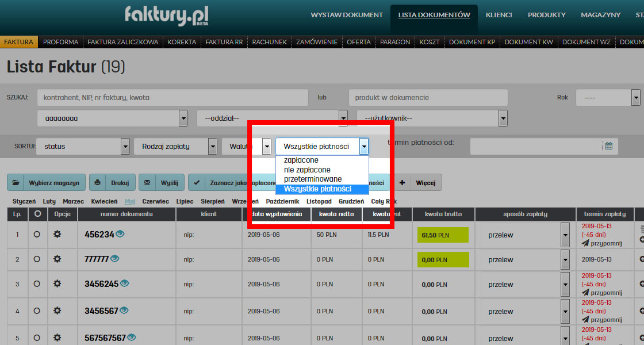The width and height of the screenshot is (644, 345).
Task: Click eye preview icon beside invoice 3456245
Action: [x=124, y=283]
